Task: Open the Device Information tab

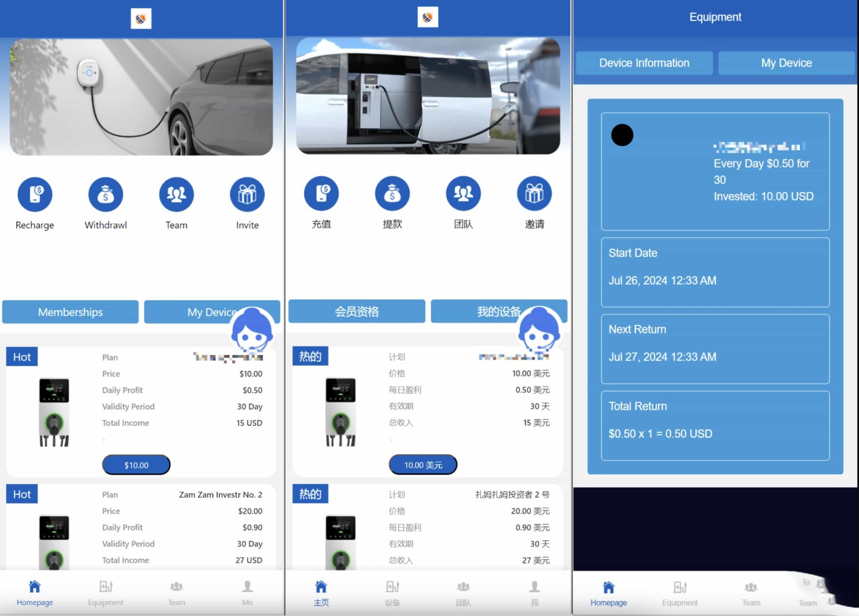Action: pos(644,63)
